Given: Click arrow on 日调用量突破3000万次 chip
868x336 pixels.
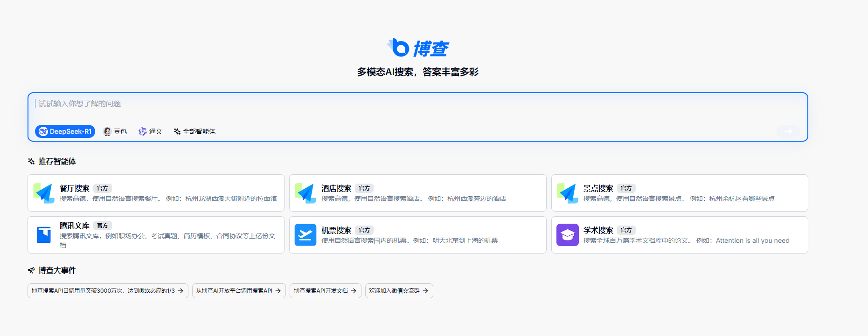Looking at the screenshot, I should click(x=181, y=291).
